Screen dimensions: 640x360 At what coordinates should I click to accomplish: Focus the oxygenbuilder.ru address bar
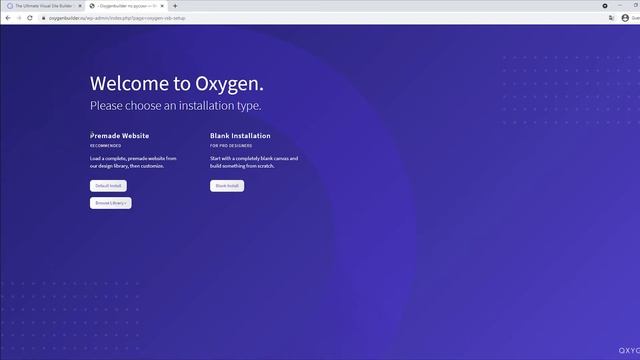(x=322, y=18)
